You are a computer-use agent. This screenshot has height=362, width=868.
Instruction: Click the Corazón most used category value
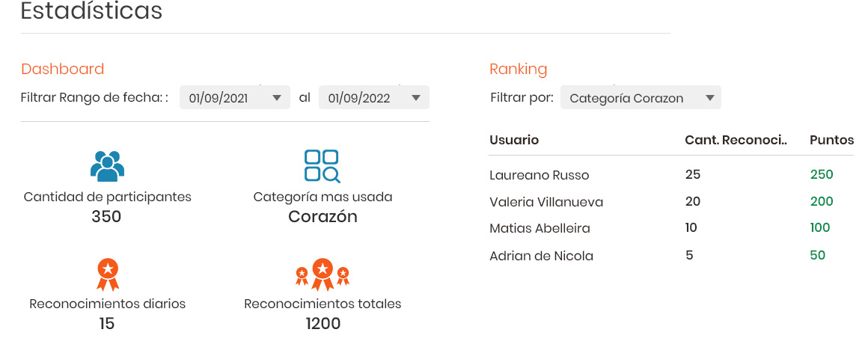[323, 216]
